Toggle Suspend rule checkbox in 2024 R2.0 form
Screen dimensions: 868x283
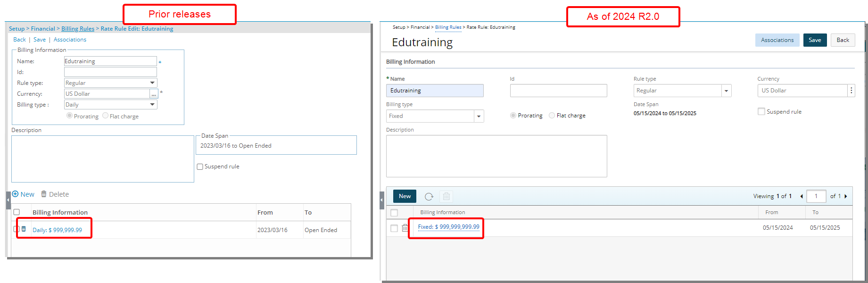761,111
